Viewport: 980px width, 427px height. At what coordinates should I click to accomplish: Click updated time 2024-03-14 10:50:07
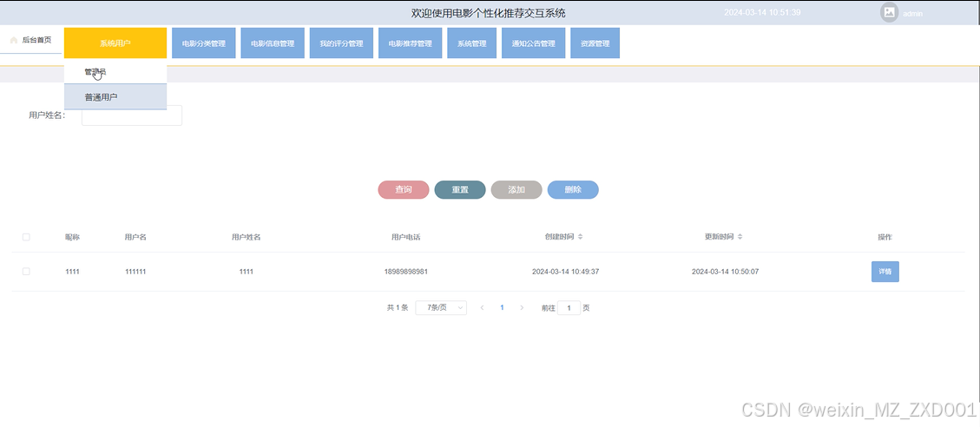coord(725,272)
